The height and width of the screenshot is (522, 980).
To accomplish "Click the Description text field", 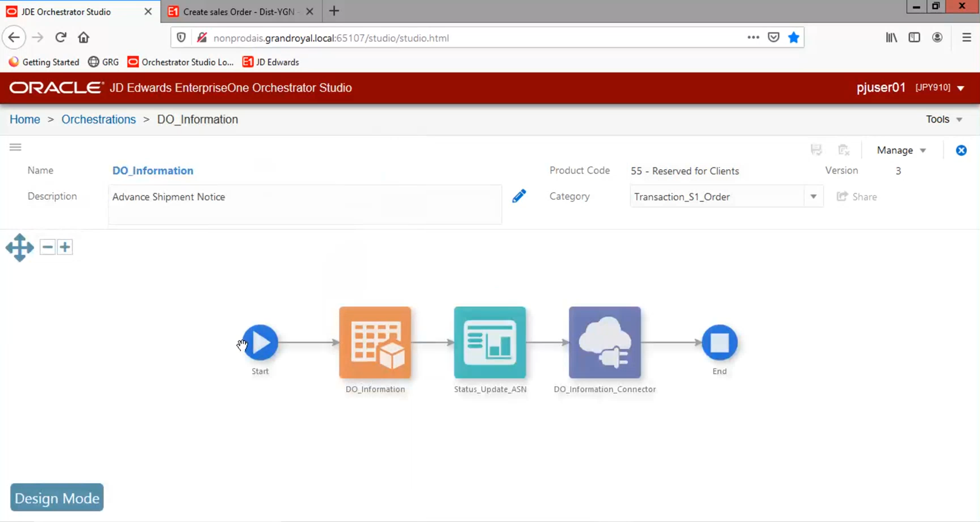I will [305, 204].
